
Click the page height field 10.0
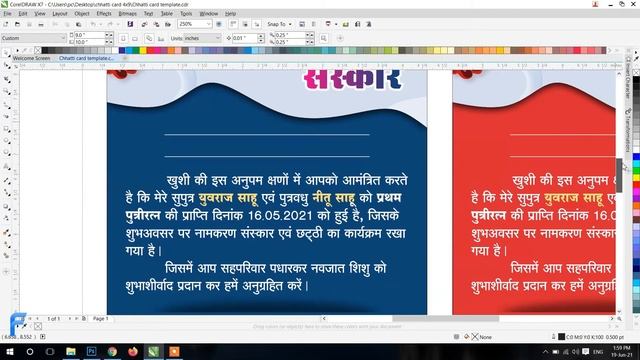point(89,42)
